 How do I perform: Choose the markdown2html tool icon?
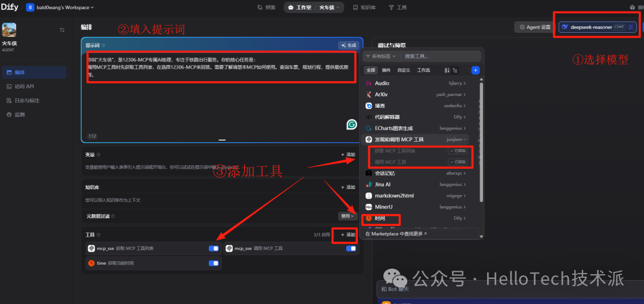tap(369, 196)
